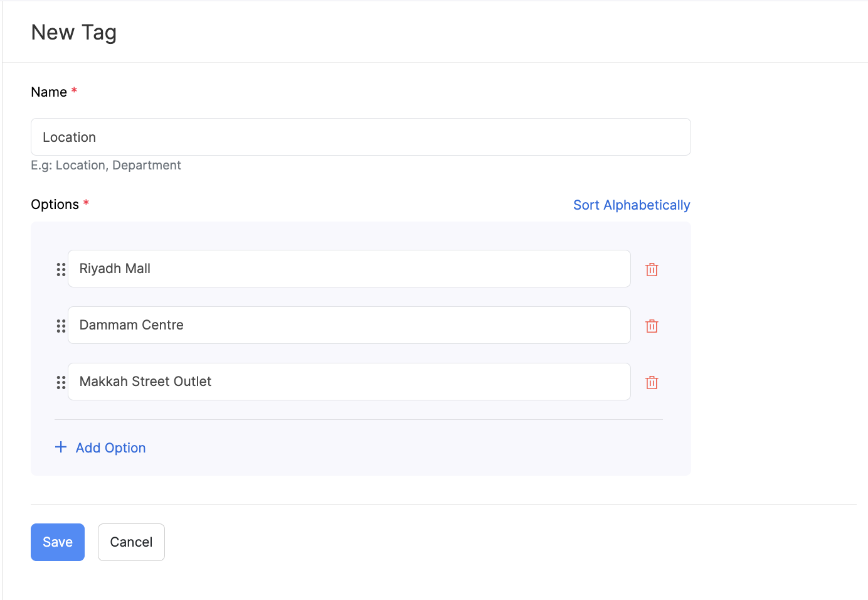Click the trash icon beside Dammam Centre

(652, 325)
